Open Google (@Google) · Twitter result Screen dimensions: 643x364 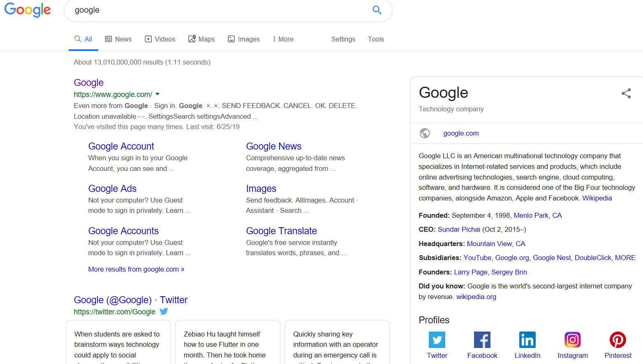coord(131,300)
